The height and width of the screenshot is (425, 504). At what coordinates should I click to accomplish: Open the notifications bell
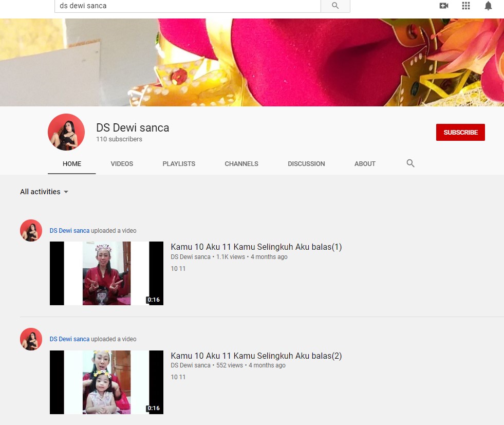point(488,6)
